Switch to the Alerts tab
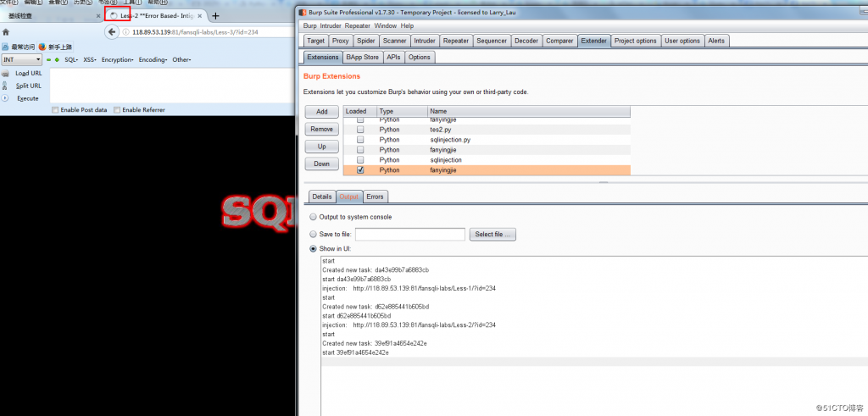 [716, 41]
